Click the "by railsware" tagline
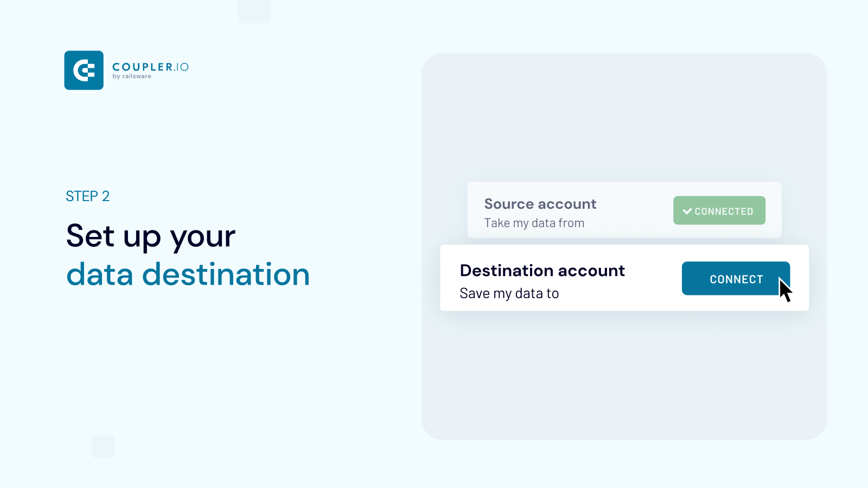Viewport: 868px width, 488px height. click(132, 76)
